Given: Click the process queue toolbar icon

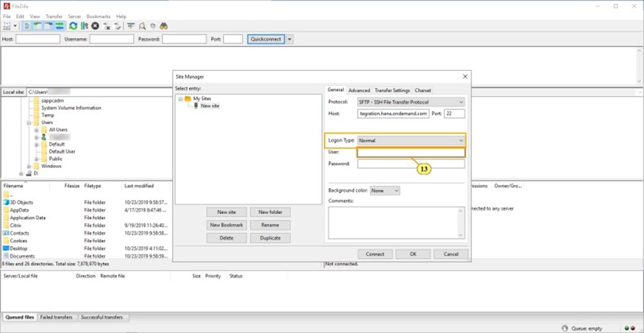Looking at the screenshot, I should pyautogui.click(x=84, y=26).
